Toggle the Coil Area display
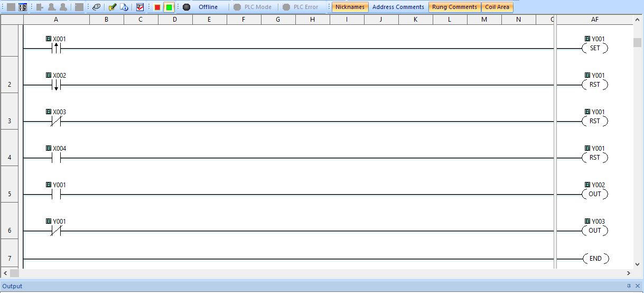The image size is (644, 293). [x=497, y=7]
